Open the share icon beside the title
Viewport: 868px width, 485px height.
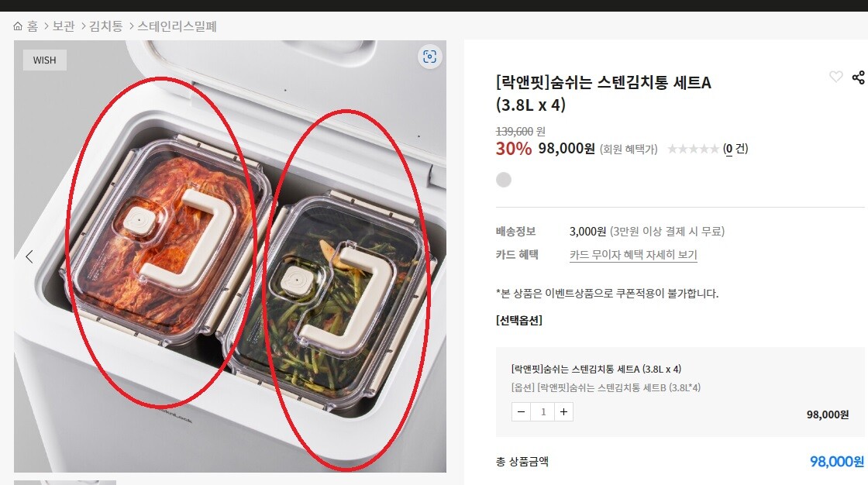click(859, 77)
